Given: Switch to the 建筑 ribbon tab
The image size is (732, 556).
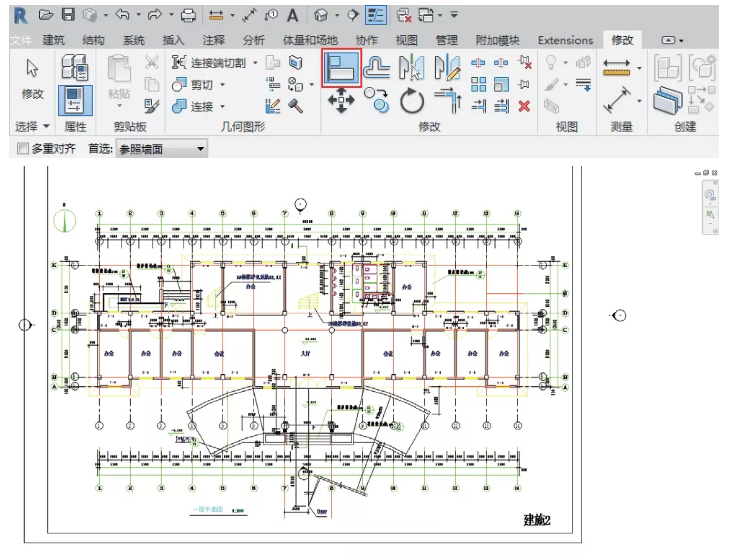Looking at the screenshot, I should click(x=54, y=40).
